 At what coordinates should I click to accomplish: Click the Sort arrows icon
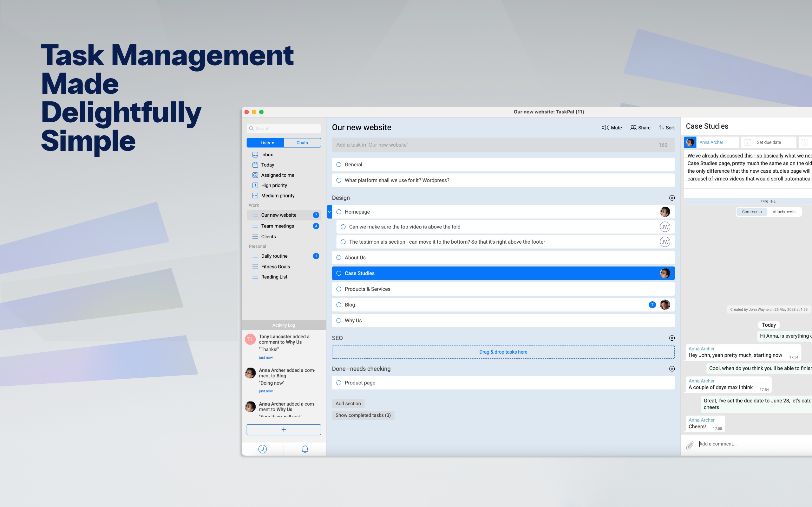point(661,127)
